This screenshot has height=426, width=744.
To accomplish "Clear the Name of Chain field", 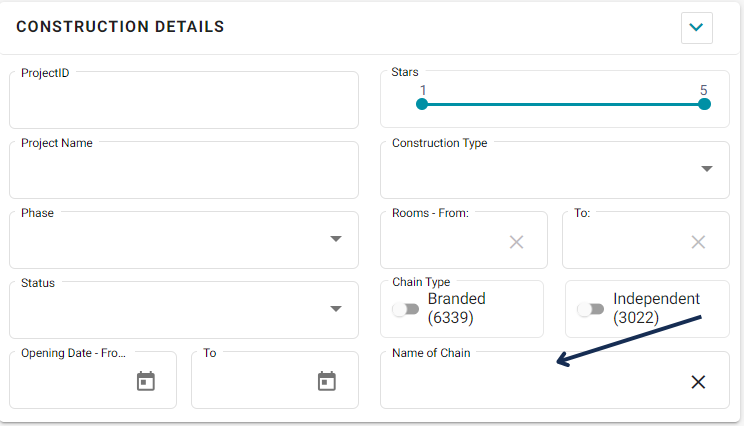I will pos(698,382).
